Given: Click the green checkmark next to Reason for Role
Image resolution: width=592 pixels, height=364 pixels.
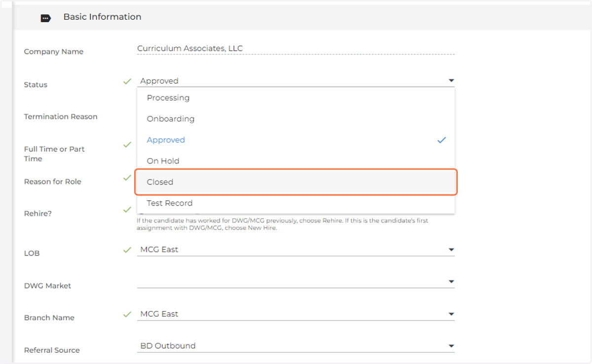Looking at the screenshot, I should pos(127,178).
